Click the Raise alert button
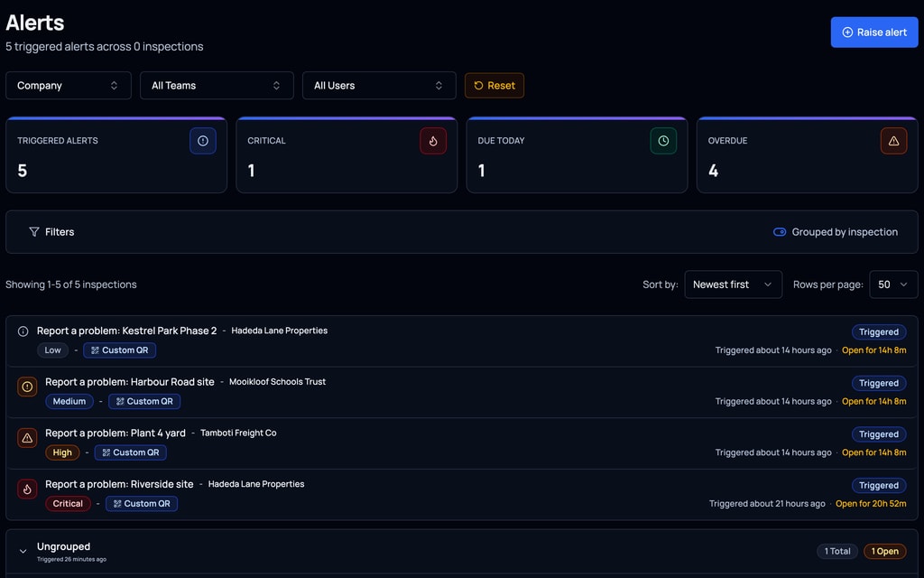Image resolution: width=924 pixels, height=578 pixels. pyautogui.click(x=873, y=33)
